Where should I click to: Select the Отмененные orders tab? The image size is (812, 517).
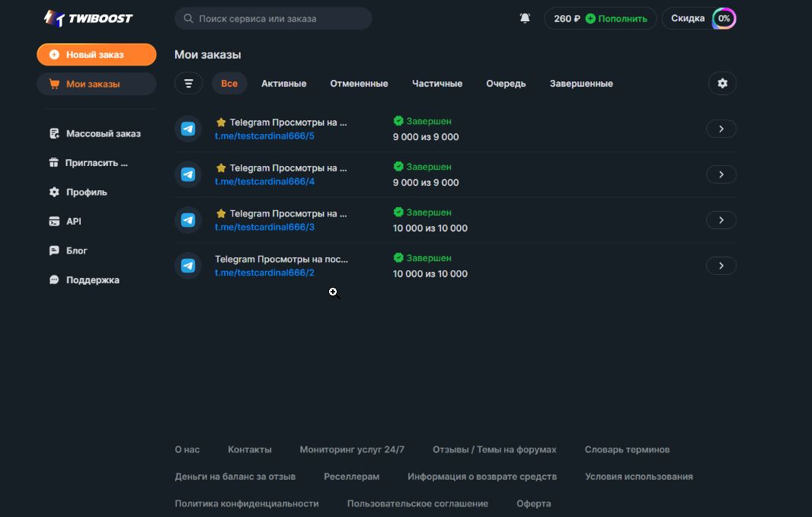[359, 84]
